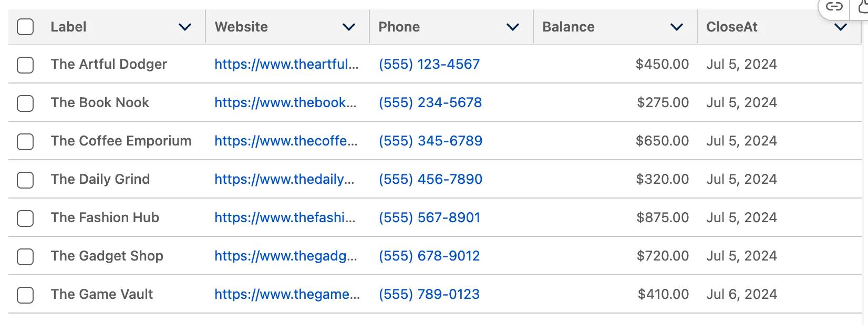Select The Gadget Shop label cell

point(107,256)
